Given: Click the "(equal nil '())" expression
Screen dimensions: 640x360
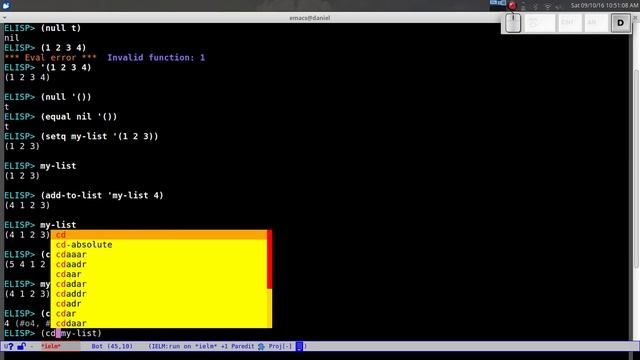Looking at the screenshot, I should coord(78,117).
